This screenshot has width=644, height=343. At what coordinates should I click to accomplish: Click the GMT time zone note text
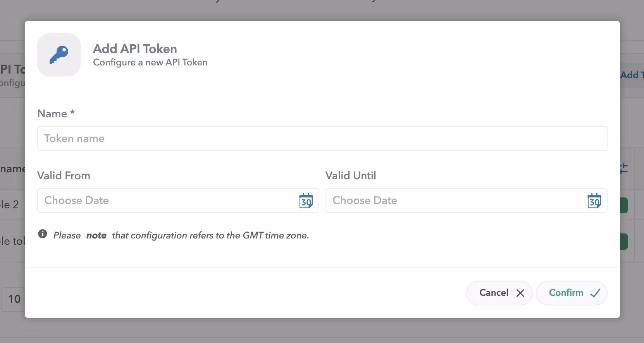(181, 235)
